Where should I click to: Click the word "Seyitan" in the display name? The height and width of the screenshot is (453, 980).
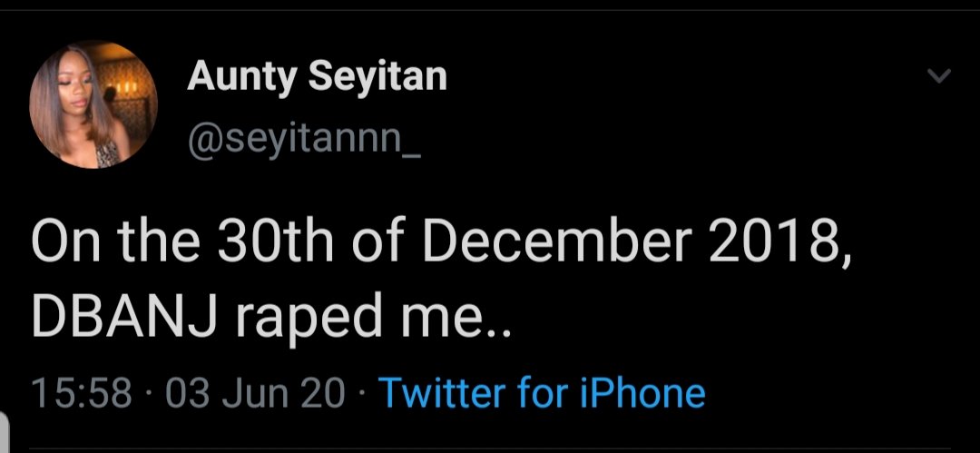377,77
